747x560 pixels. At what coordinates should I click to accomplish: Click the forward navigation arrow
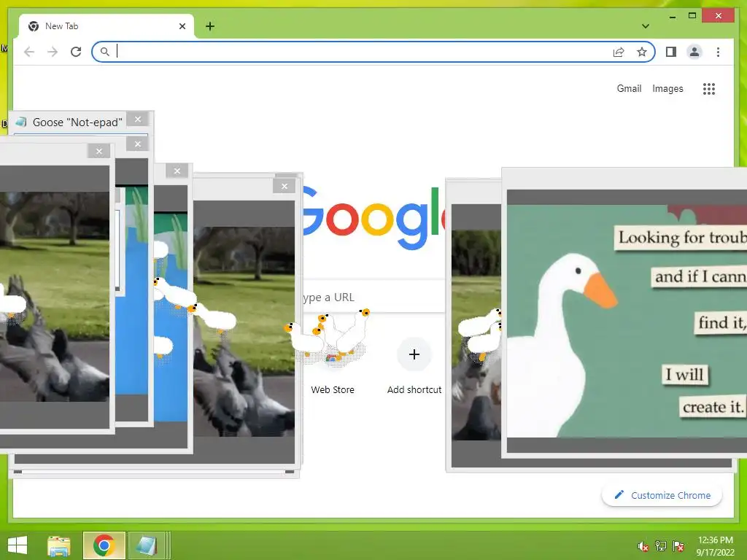[x=53, y=52]
